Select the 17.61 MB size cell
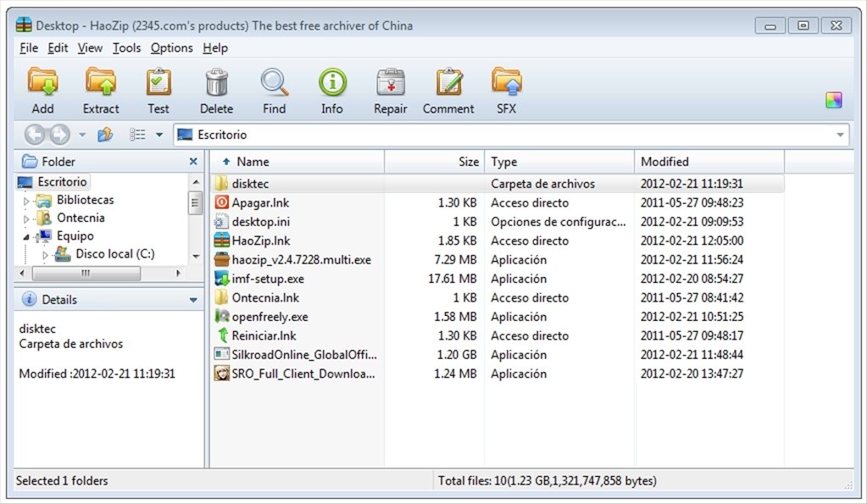This screenshot has height=504, width=867. [453, 279]
